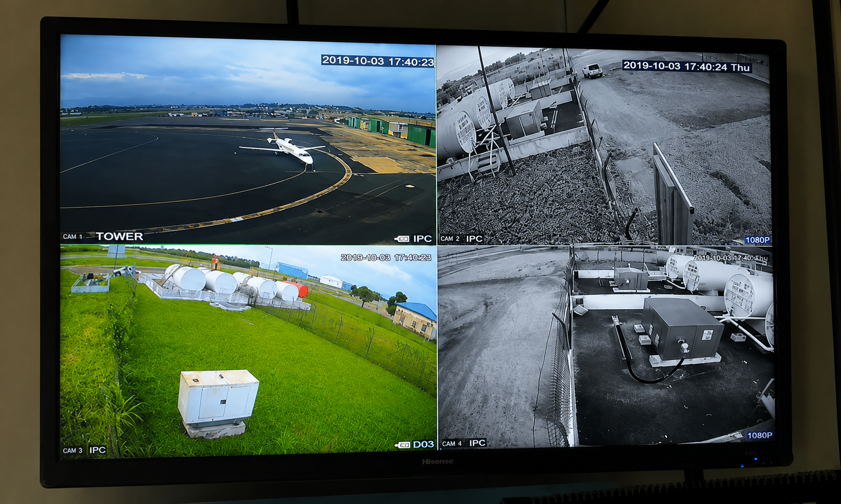
Task: Click the IPC label next to CAM 2
Action: tap(474, 239)
